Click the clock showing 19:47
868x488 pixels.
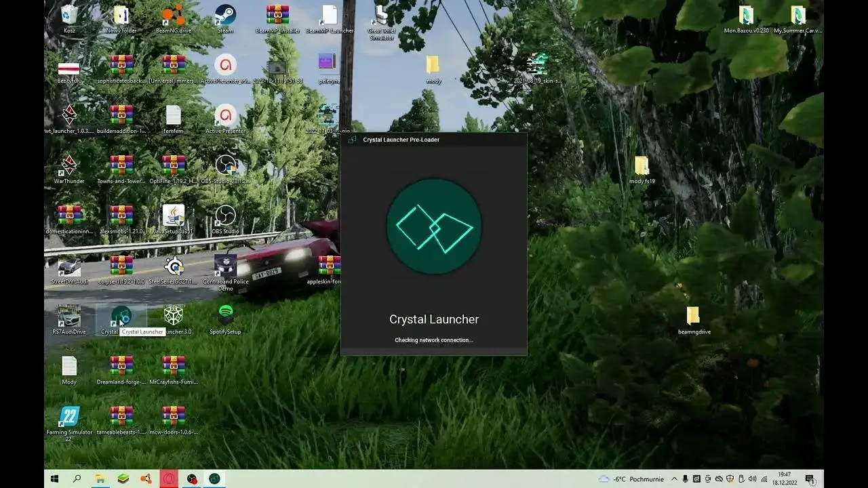tap(783, 479)
